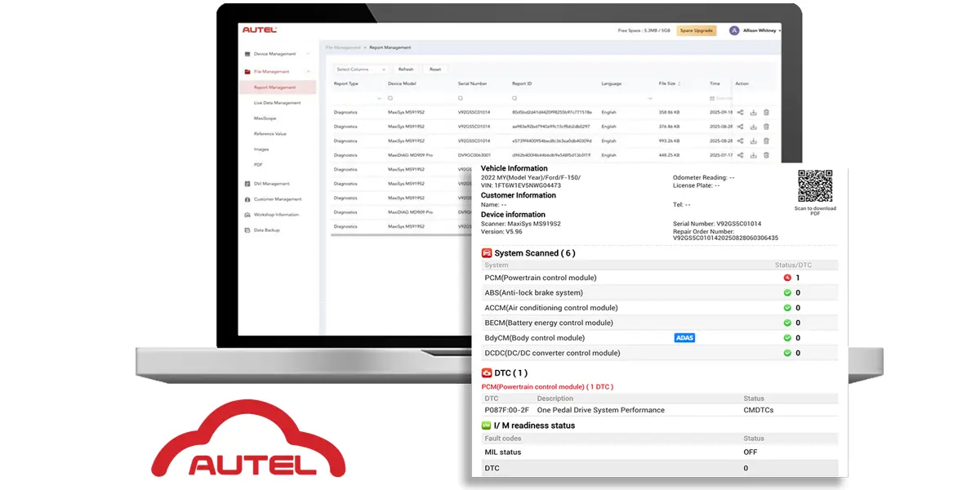Image resolution: width=980 pixels, height=490 pixels.
Task: Click the Device Management sidebar icon
Action: (x=247, y=54)
